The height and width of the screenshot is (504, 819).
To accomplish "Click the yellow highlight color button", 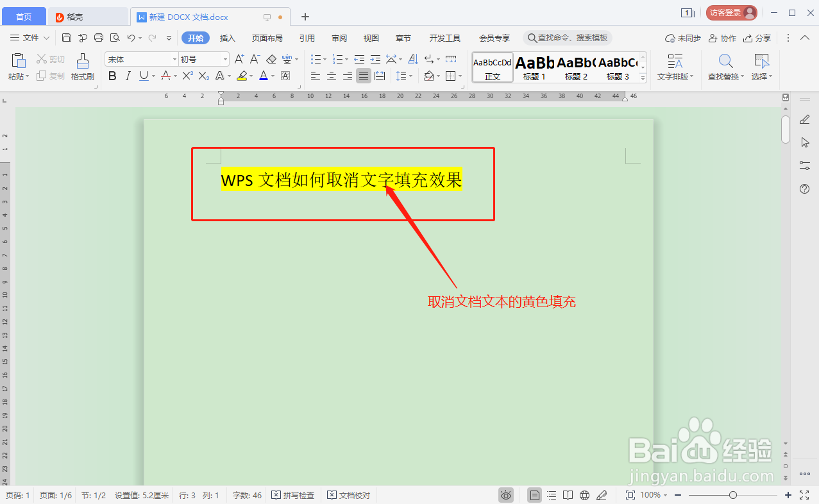I will coord(241,76).
